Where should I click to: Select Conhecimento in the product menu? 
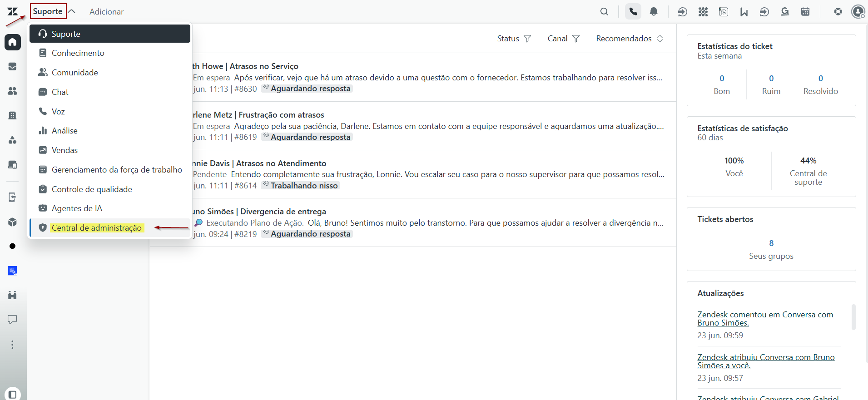(110, 53)
